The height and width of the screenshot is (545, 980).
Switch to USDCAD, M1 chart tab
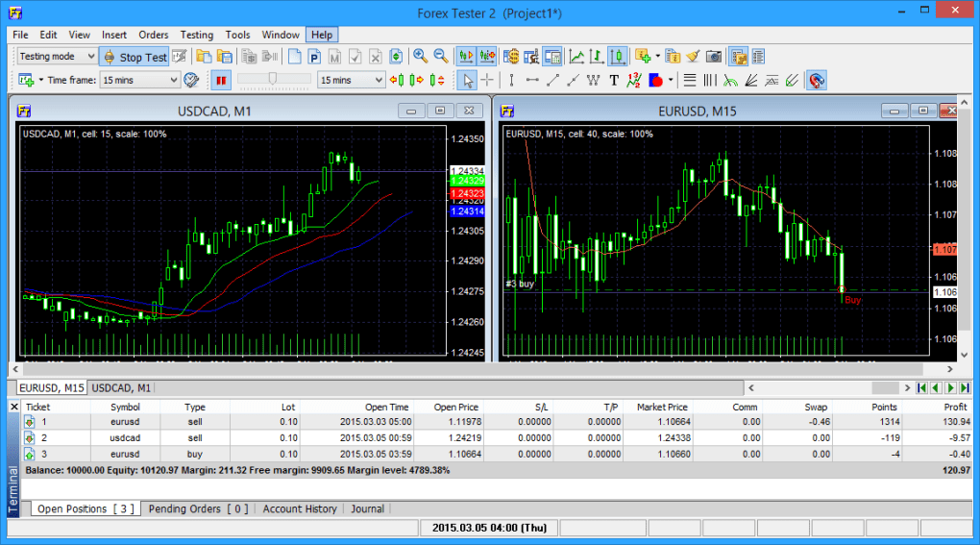[x=121, y=387]
